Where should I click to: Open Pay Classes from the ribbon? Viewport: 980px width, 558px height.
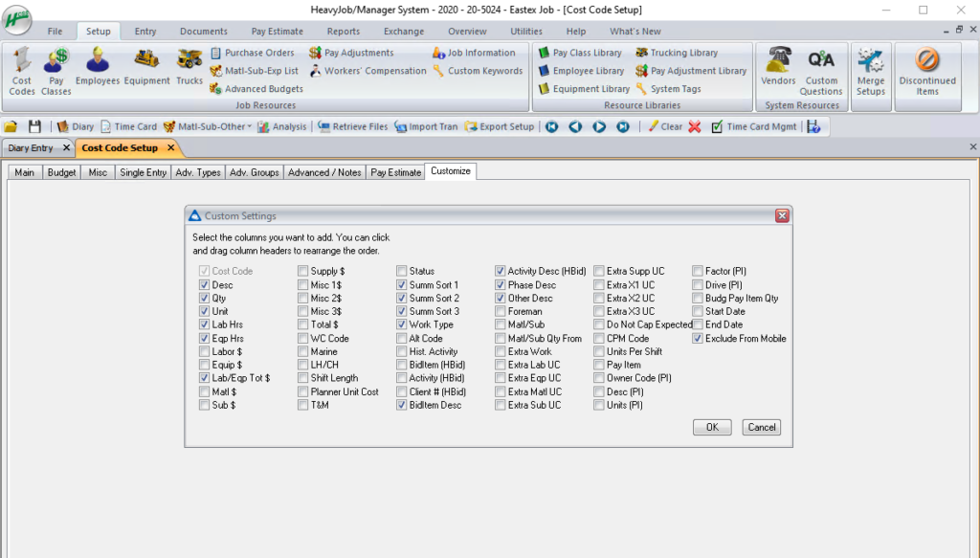coord(56,71)
